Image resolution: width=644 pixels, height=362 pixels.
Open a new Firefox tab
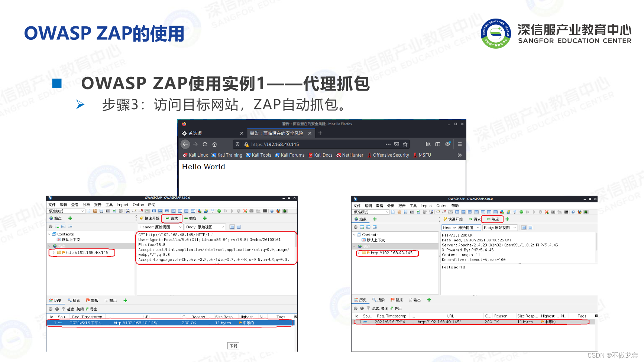(x=320, y=133)
